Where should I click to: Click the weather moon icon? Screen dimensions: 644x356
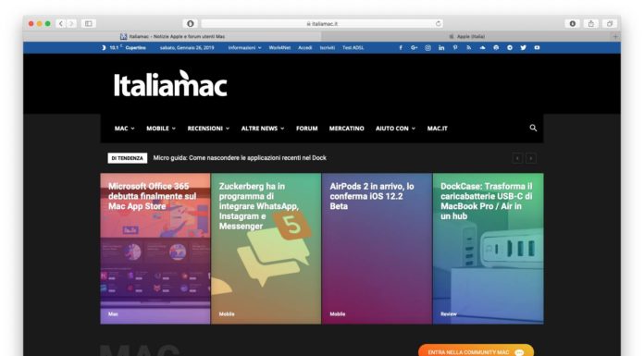click(104, 48)
